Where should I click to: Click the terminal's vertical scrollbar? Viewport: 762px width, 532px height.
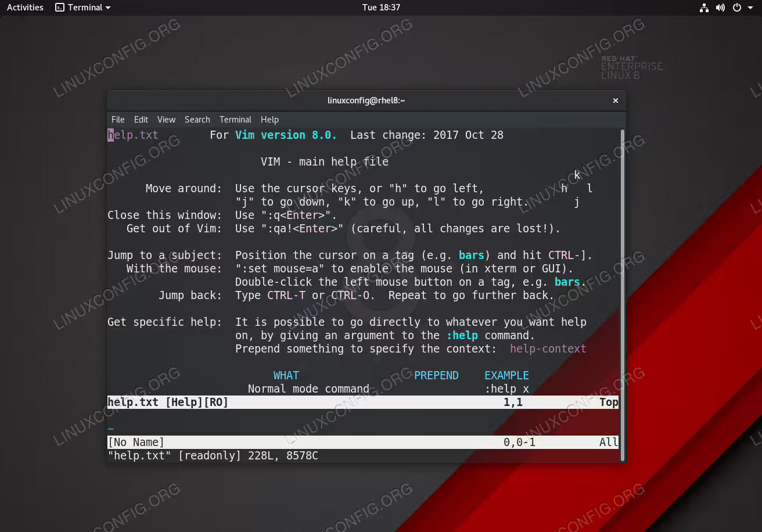[623, 294]
